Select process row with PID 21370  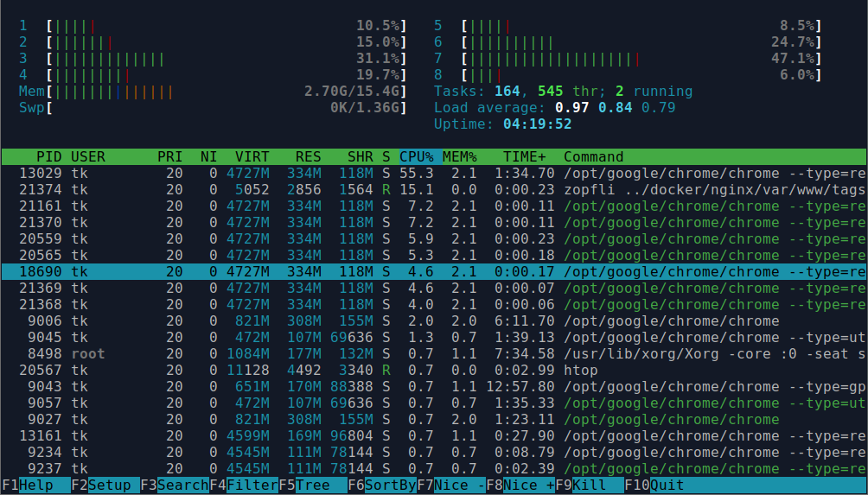point(434,223)
